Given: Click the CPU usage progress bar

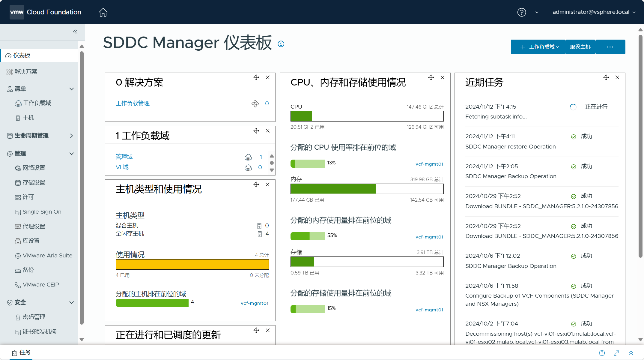Looking at the screenshot, I should click(367, 116).
